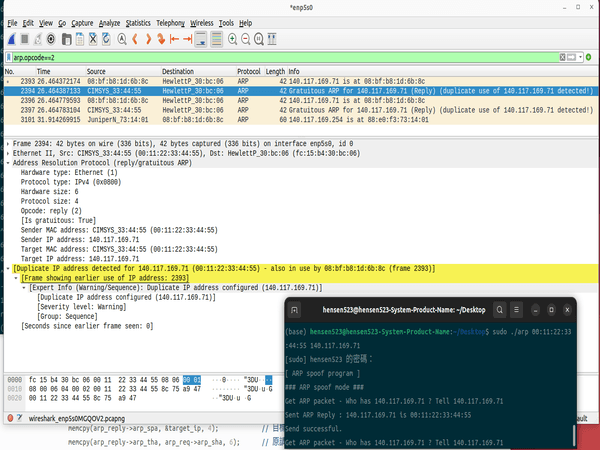Image resolution: width=600 pixels, height=450 pixels.
Task: Open the Help menu
Action: (246, 23)
